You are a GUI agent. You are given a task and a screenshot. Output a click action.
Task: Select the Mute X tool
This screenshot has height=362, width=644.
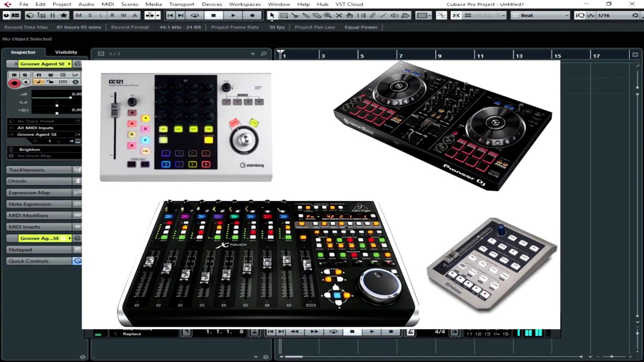339,16
